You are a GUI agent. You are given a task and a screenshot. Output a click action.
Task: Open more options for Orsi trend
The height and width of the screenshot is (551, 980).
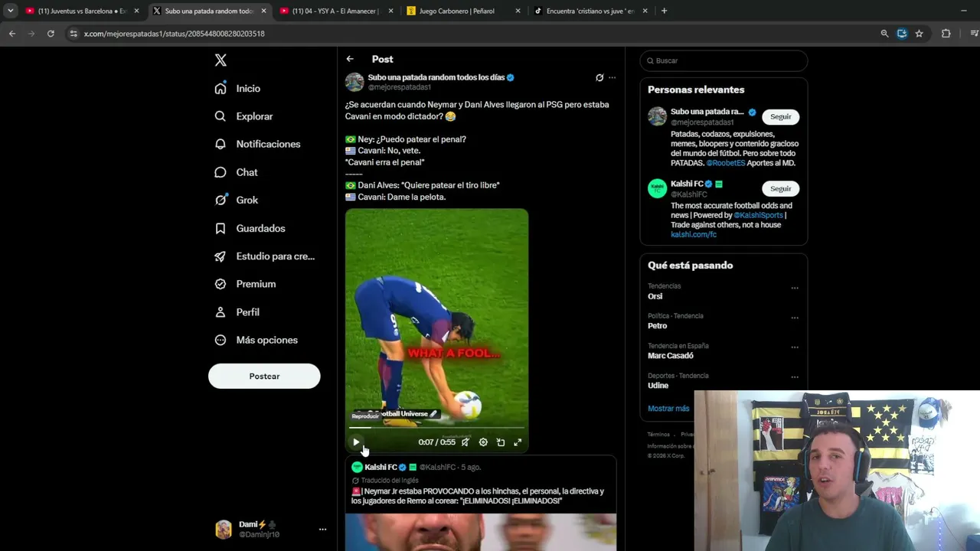[x=795, y=289]
